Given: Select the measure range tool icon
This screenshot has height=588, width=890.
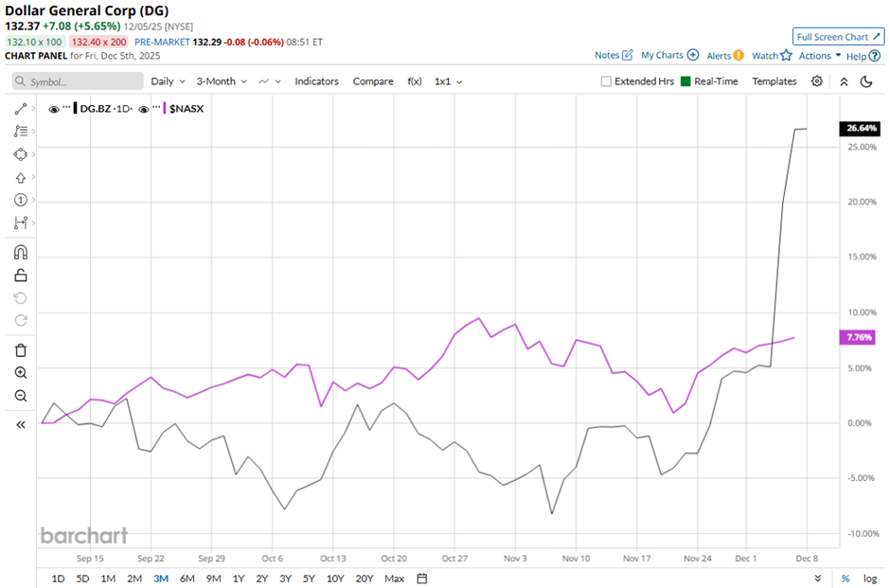Looking at the screenshot, I should [x=21, y=223].
